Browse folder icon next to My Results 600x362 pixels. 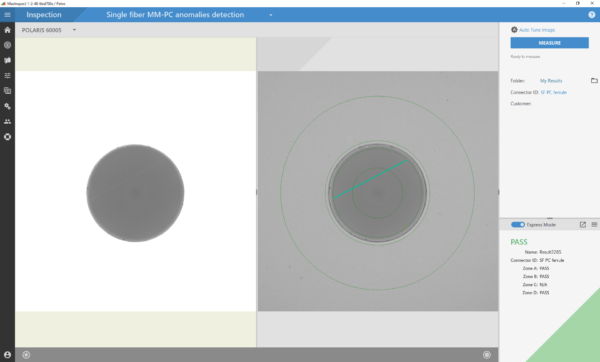coord(594,80)
